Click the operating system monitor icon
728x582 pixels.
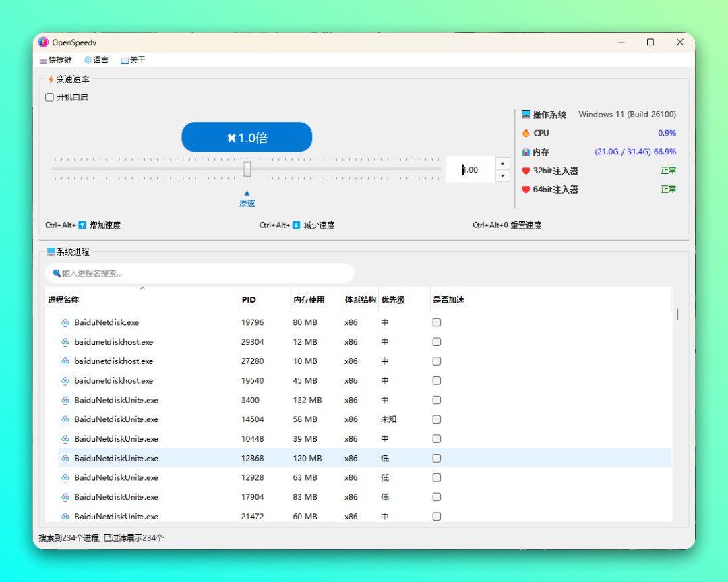coord(526,115)
